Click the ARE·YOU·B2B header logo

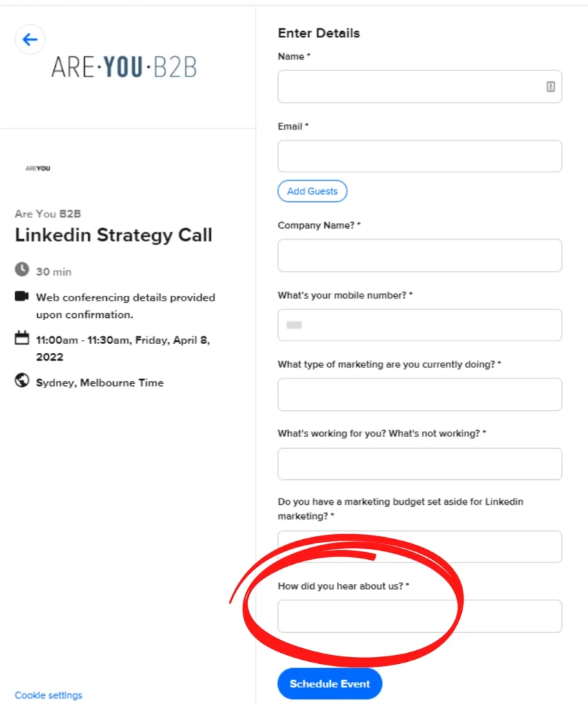click(x=124, y=66)
